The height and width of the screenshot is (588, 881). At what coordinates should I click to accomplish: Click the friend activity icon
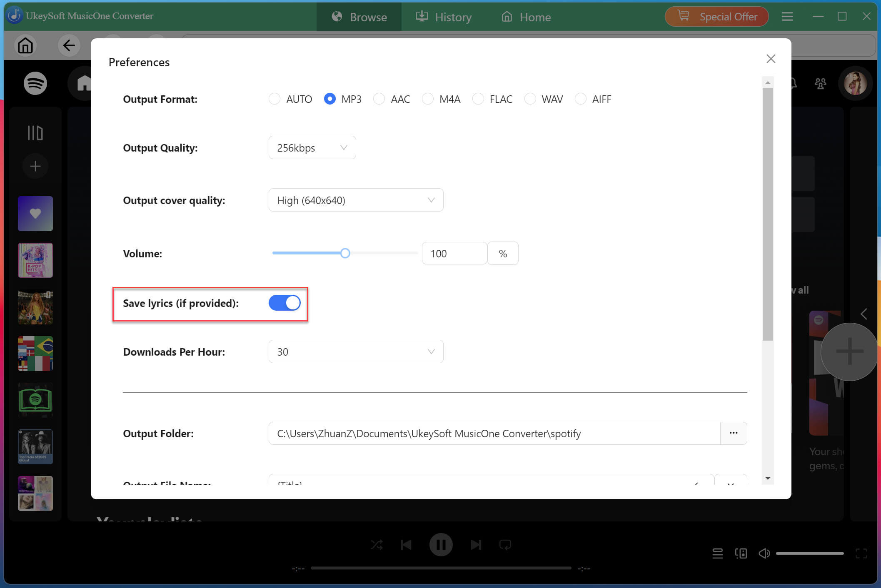point(820,83)
